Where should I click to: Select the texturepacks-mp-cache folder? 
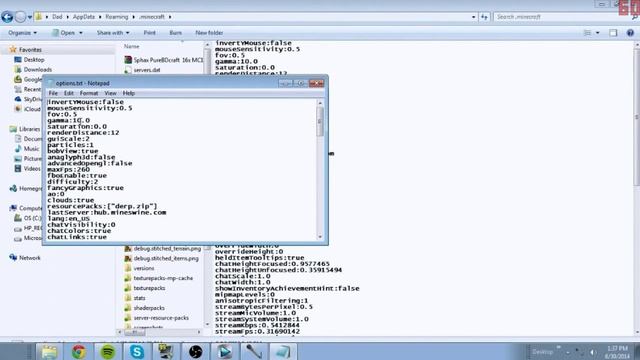[163, 278]
